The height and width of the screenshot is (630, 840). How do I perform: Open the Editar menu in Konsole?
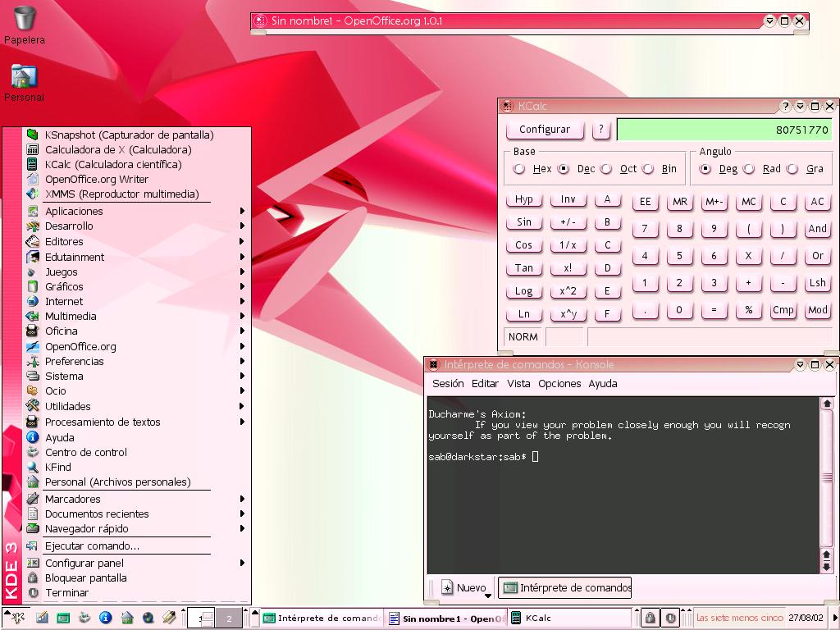485,384
